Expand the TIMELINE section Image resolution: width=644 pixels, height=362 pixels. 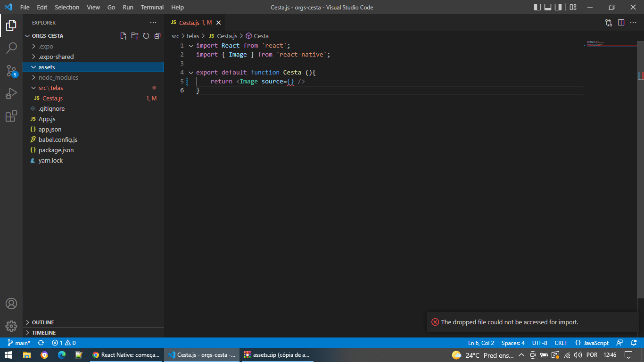pos(43,333)
